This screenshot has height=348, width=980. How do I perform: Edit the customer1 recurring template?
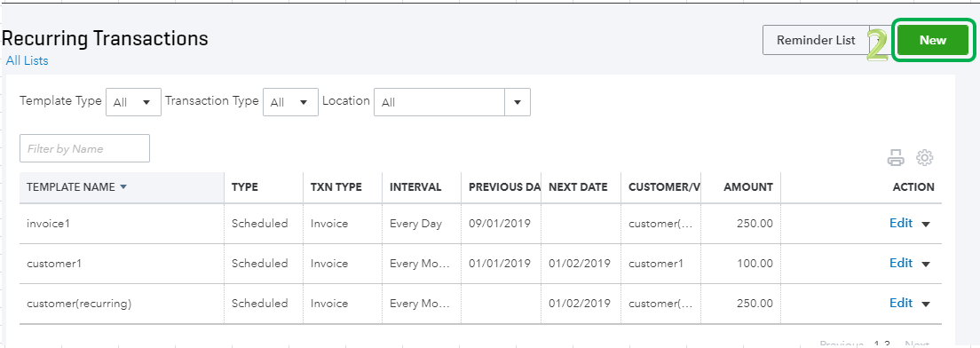[x=901, y=263]
